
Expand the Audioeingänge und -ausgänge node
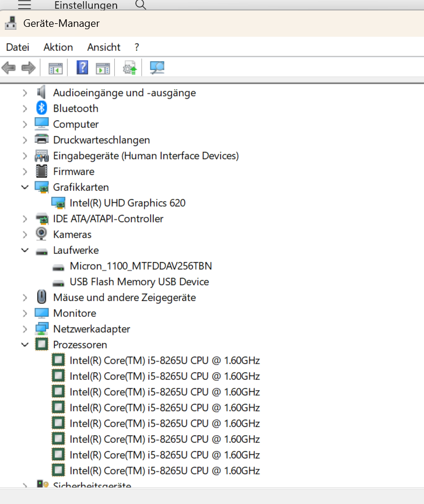tap(24, 93)
